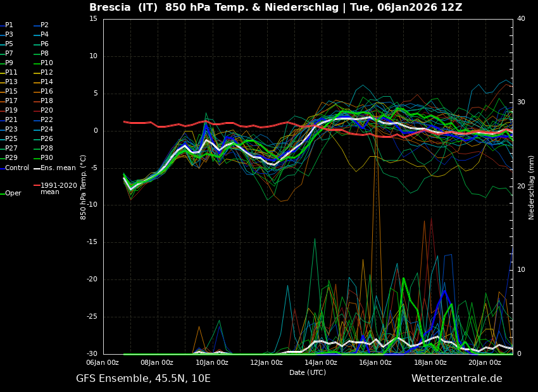Click the chart title for Brescia
This screenshot has height=392, width=538.
coord(275,8)
